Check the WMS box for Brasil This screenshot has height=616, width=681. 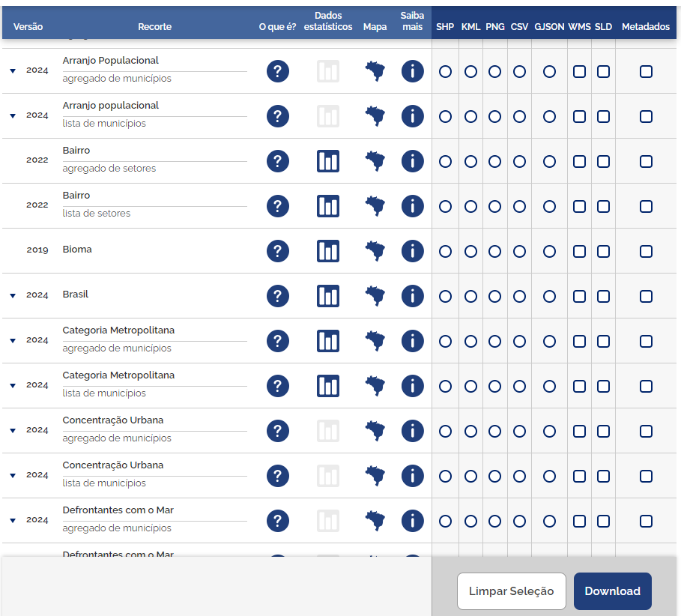coord(579,296)
